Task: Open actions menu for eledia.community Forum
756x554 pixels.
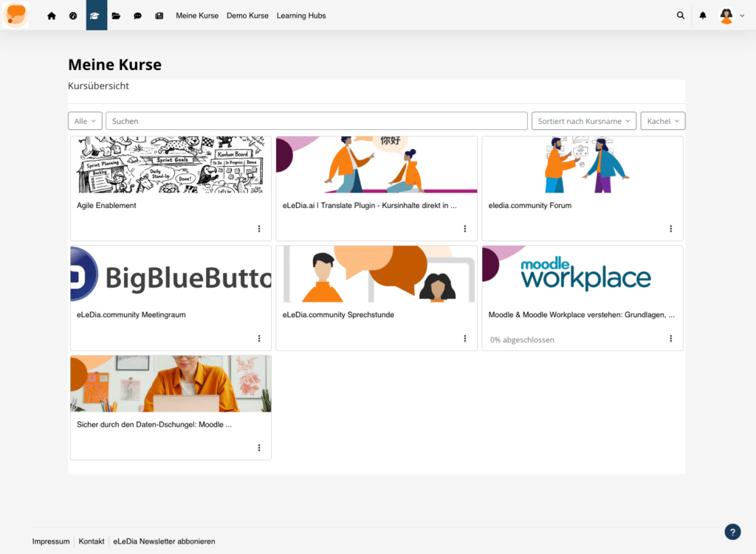Action: pos(670,229)
